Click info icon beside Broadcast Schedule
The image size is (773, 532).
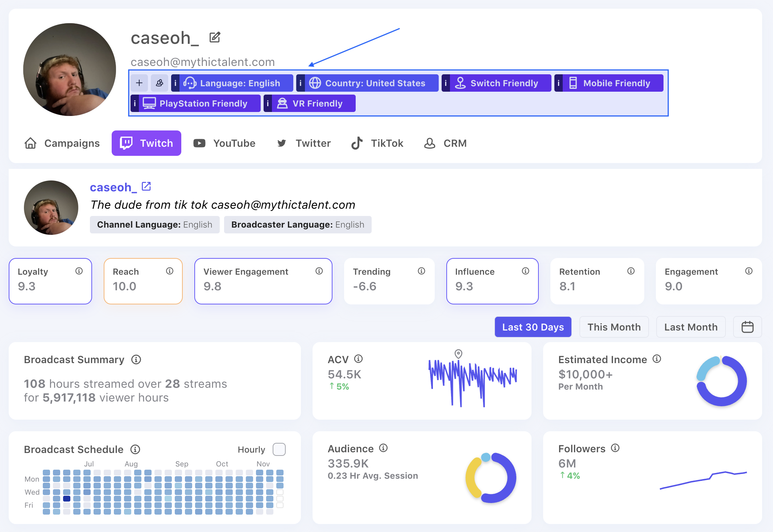point(135,449)
